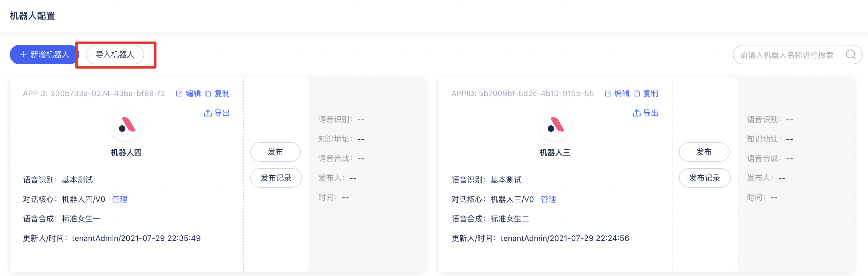The height and width of the screenshot is (276, 868).
Task: Click the 复制 link on 机器人四 card
Action: pos(222,93)
